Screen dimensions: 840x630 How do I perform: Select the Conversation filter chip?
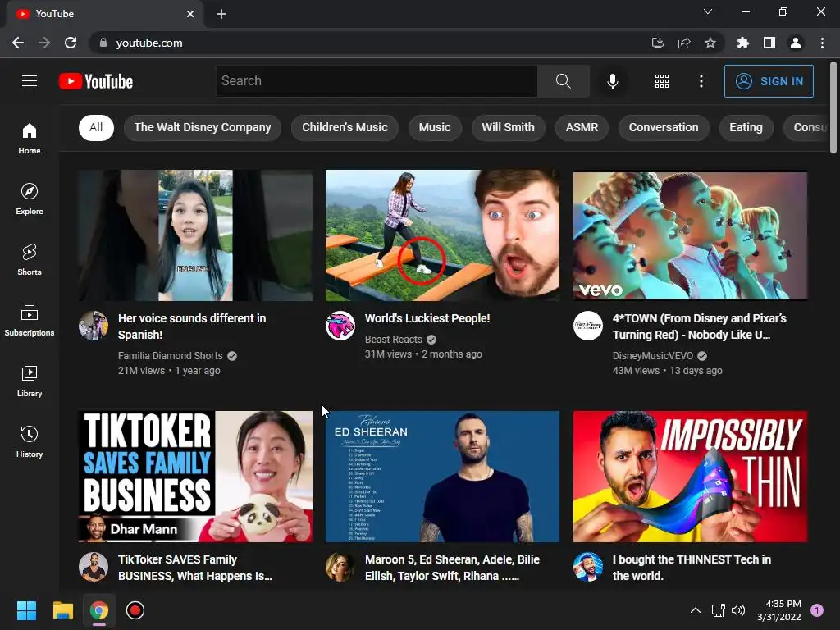point(663,127)
